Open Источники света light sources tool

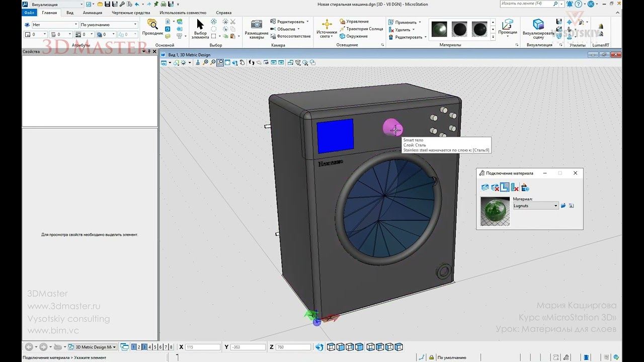click(x=327, y=25)
